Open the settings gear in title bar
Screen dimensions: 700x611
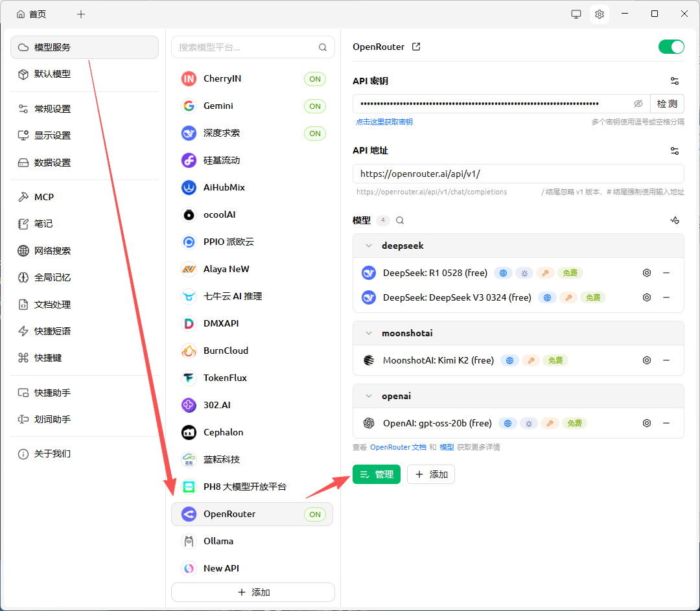[599, 14]
